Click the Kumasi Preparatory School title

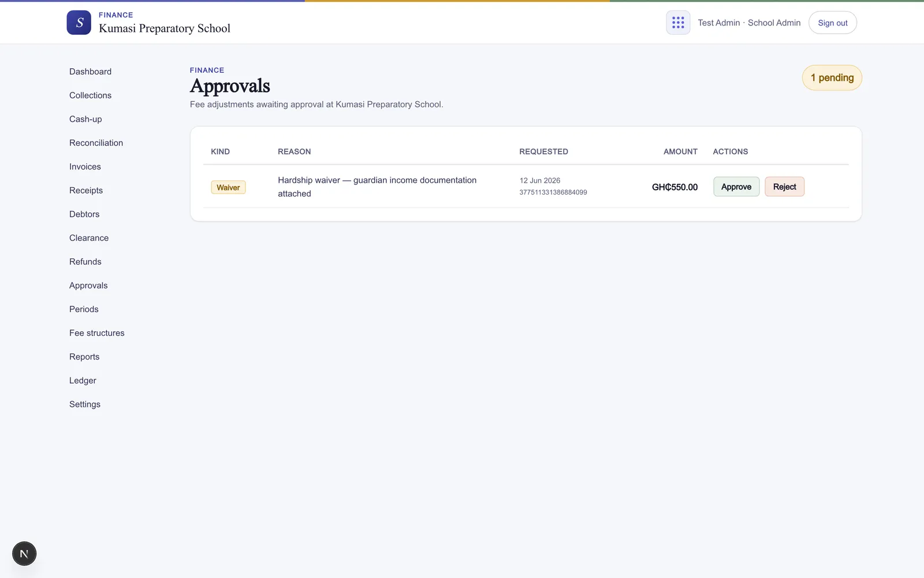pos(165,28)
